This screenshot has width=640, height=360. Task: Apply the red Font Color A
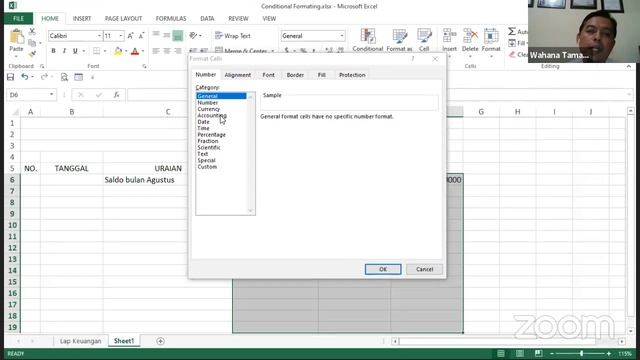pos(135,51)
